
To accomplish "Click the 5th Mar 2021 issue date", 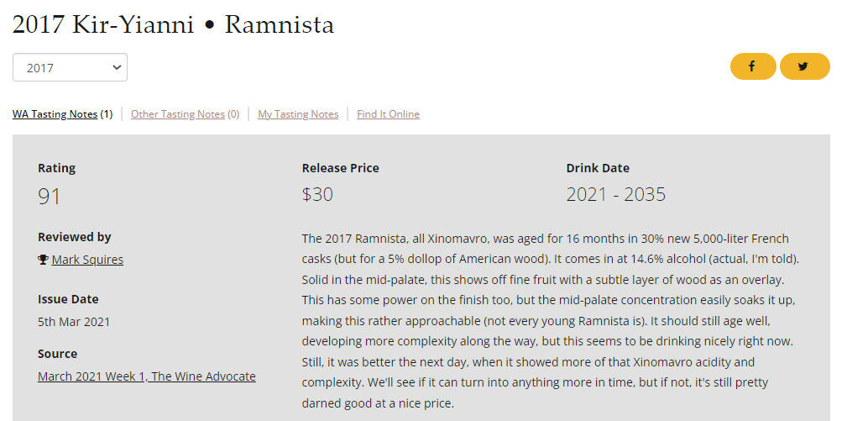I will [74, 321].
